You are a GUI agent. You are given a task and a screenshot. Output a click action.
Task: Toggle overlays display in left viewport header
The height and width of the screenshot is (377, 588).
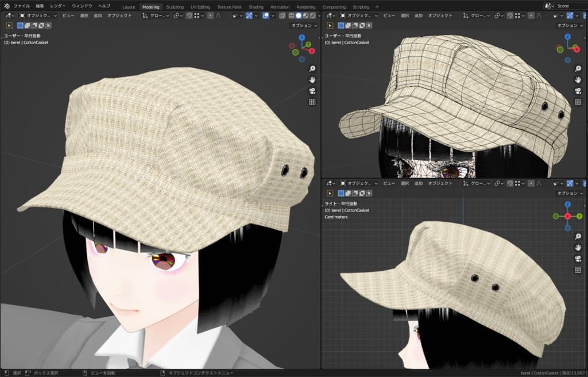pyautogui.click(x=266, y=16)
